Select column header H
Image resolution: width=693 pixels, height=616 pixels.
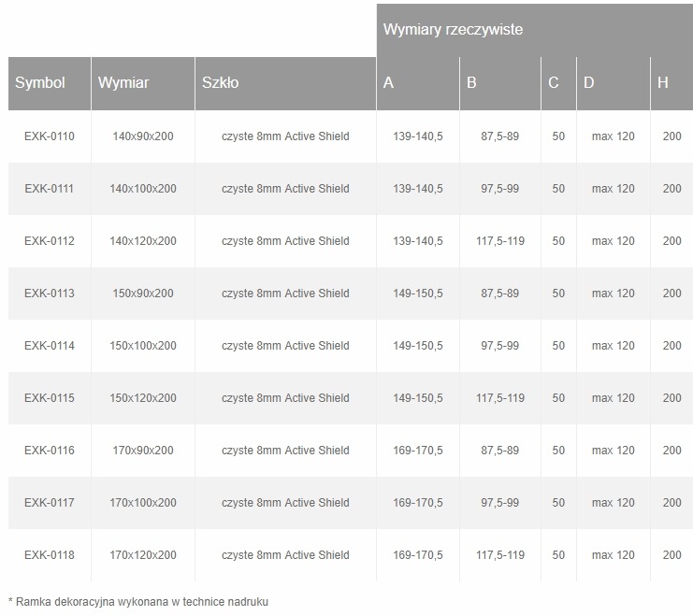663,82
